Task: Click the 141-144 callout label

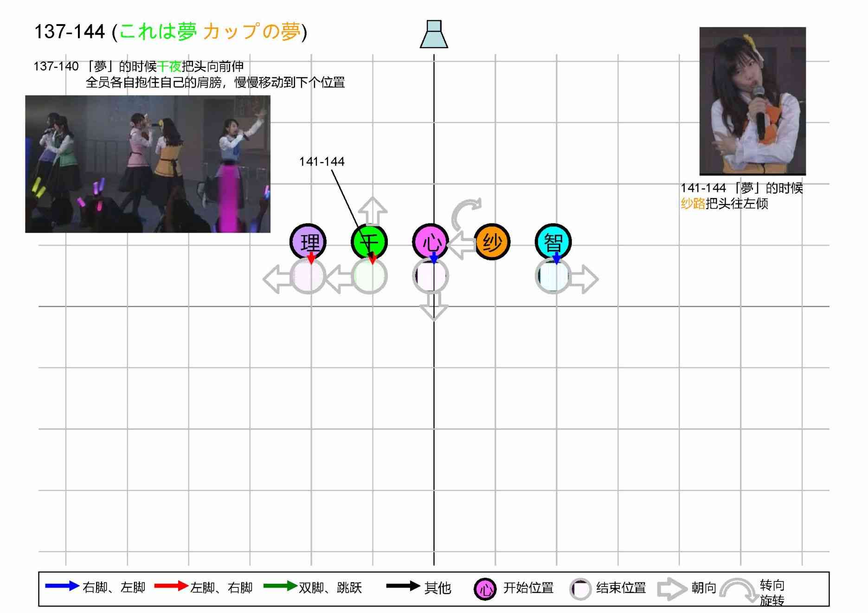Action: click(x=321, y=161)
